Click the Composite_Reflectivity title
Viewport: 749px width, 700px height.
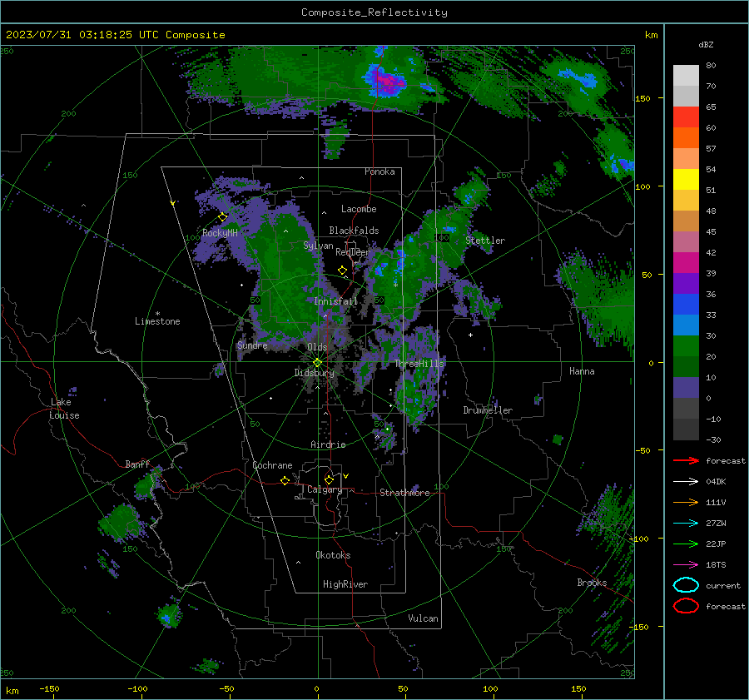click(x=374, y=12)
